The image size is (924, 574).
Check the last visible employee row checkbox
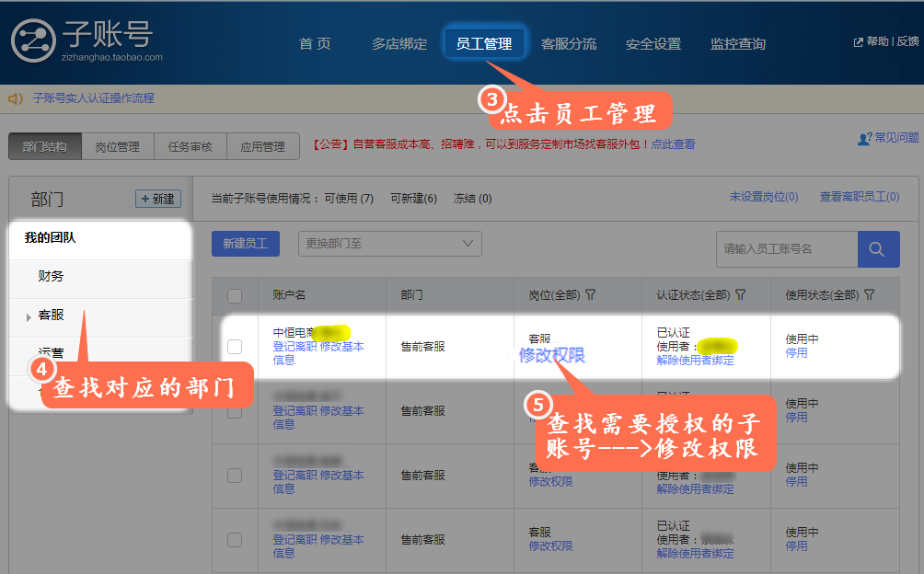coord(235,540)
